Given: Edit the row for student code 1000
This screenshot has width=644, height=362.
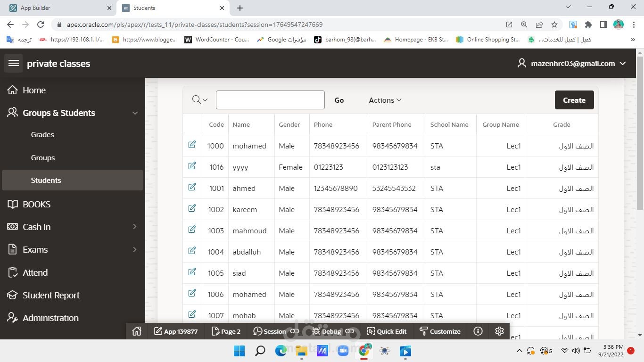Looking at the screenshot, I should pos(192,145).
